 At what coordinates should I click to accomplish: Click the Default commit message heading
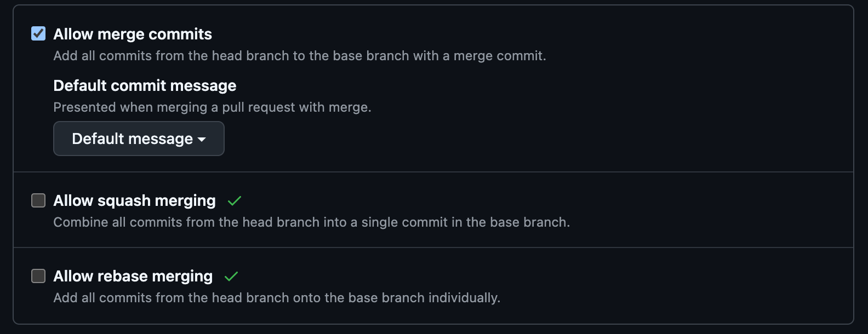145,85
